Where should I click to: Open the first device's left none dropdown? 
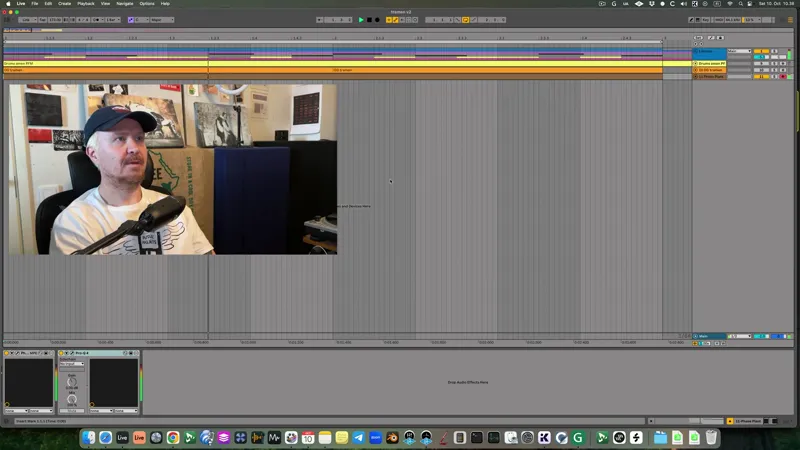pyautogui.click(x=16, y=411)
